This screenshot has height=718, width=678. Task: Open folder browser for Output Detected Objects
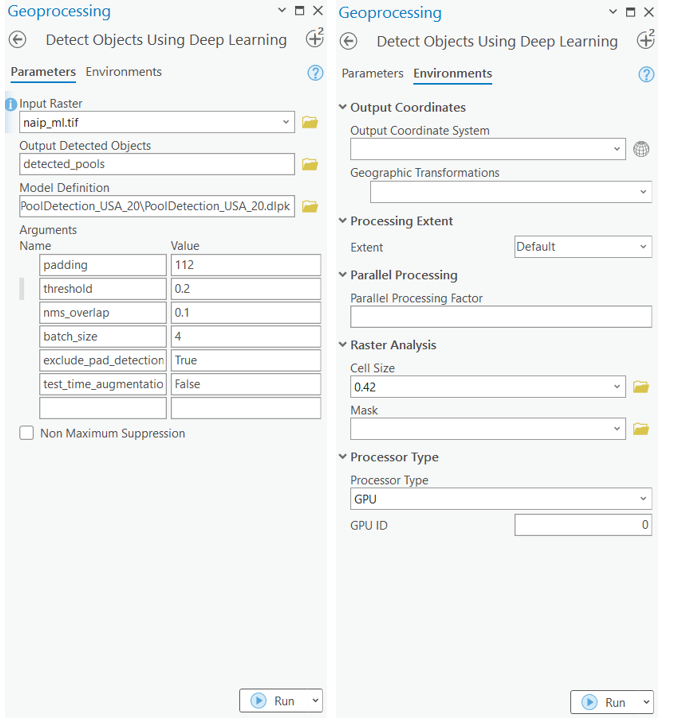point(310,165)
